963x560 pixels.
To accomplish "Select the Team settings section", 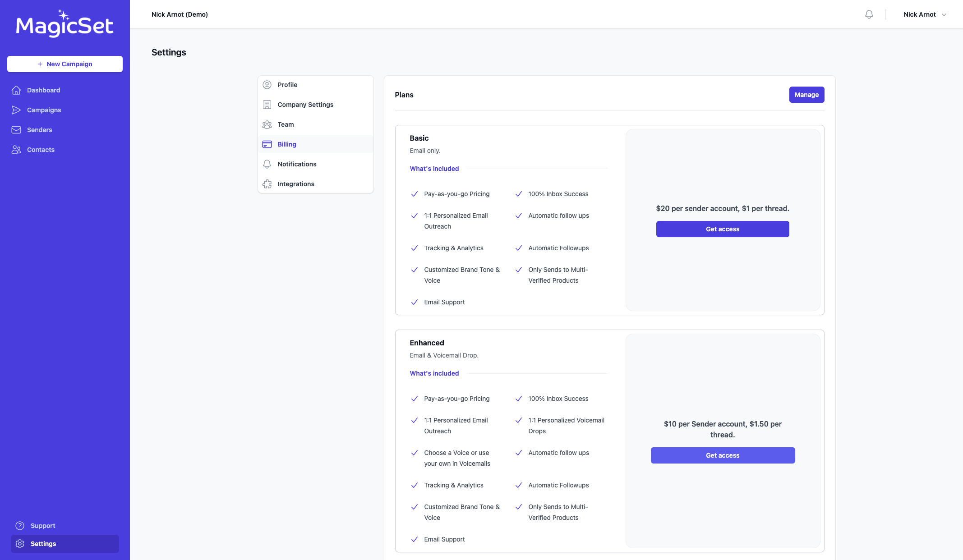I will [316, 124].
